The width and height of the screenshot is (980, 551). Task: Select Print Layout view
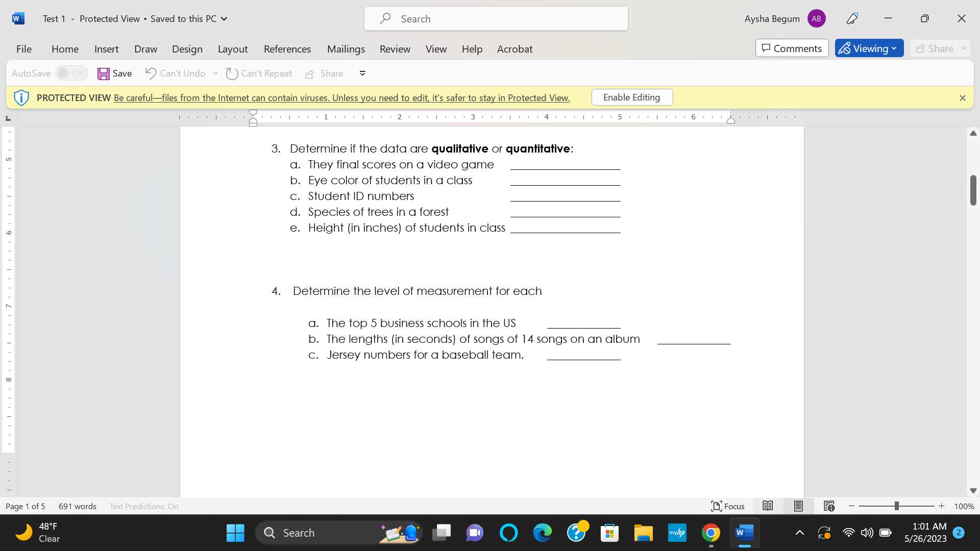click(x=798, y=506)
